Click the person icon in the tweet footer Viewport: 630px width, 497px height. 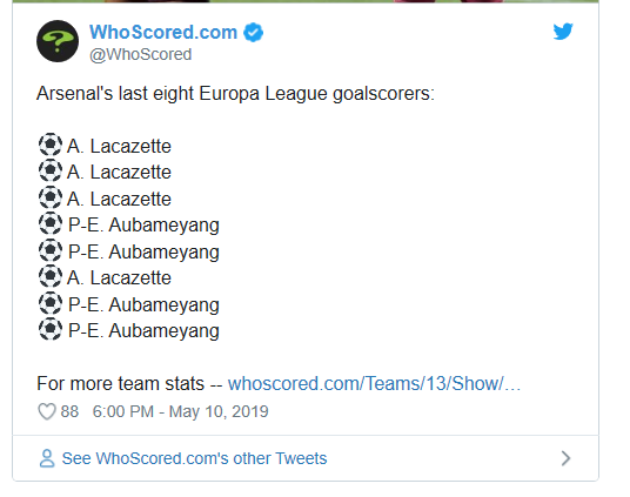pos(46,459)
